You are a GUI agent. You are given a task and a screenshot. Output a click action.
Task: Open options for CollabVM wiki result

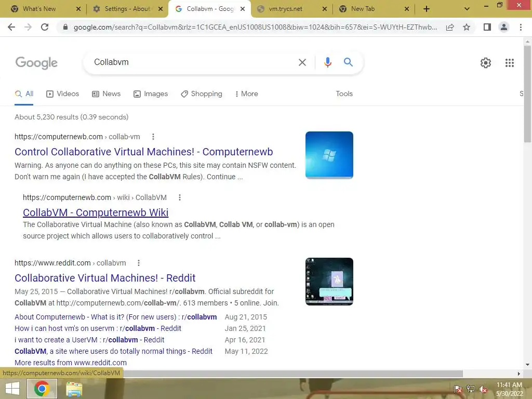(x=179, y=197)
